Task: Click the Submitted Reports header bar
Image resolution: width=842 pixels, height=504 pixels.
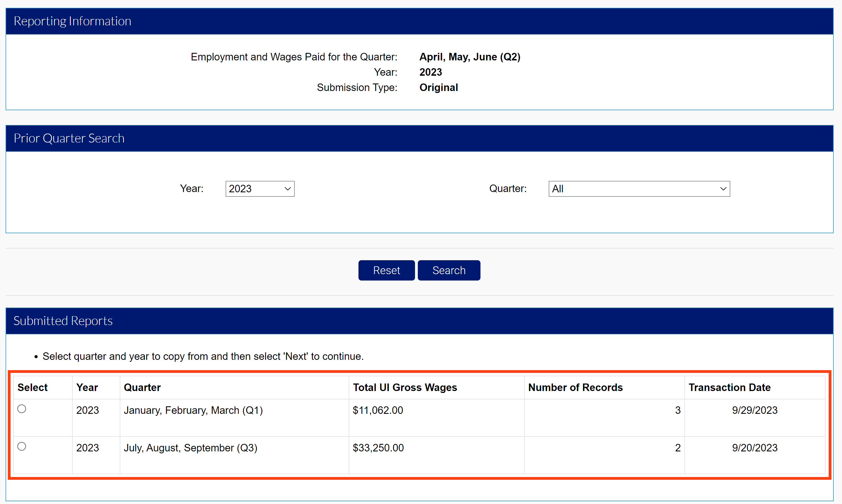Action: click(63, 320)
